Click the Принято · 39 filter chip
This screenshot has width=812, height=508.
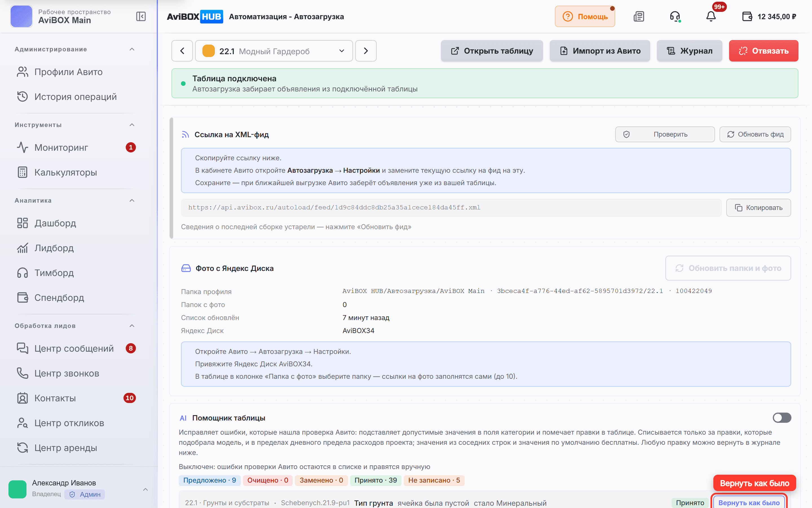click(x=376, y=480)
